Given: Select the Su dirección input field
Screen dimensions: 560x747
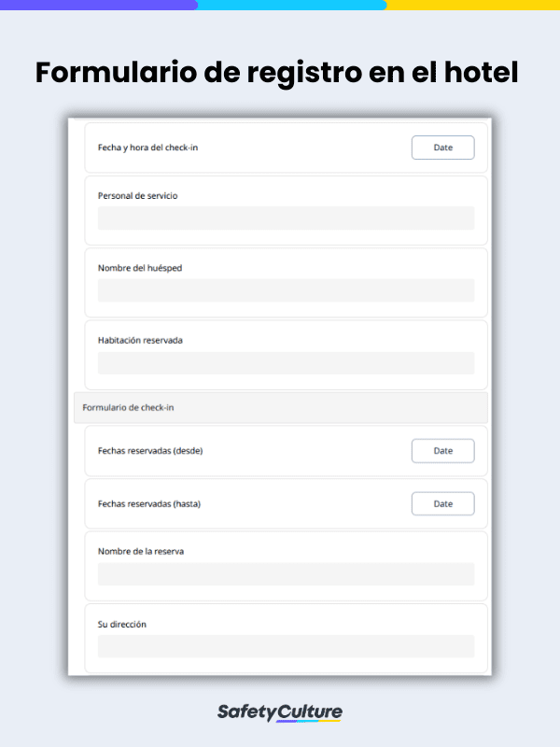Looking at the screenshot, I should 285,646.
